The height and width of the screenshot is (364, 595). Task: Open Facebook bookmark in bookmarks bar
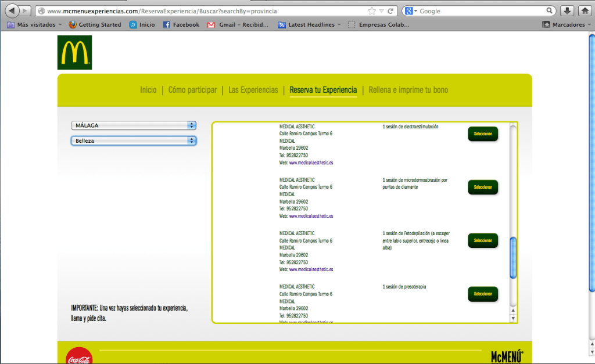181,24
